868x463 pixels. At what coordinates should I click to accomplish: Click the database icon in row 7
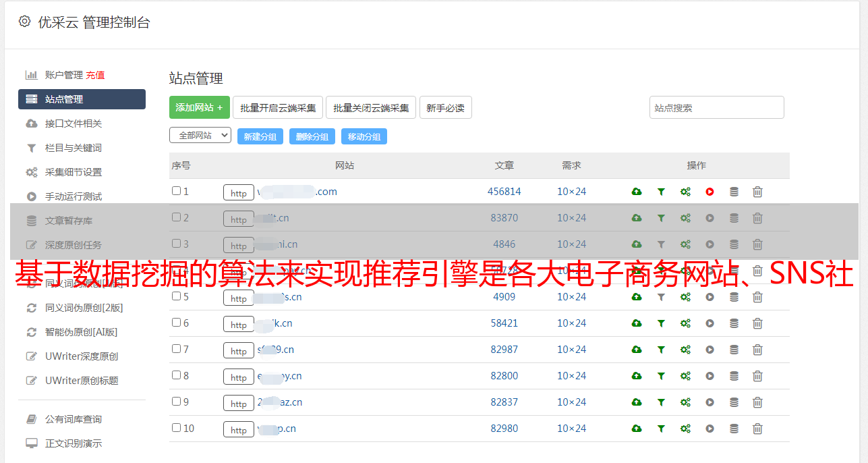(734, 350)
